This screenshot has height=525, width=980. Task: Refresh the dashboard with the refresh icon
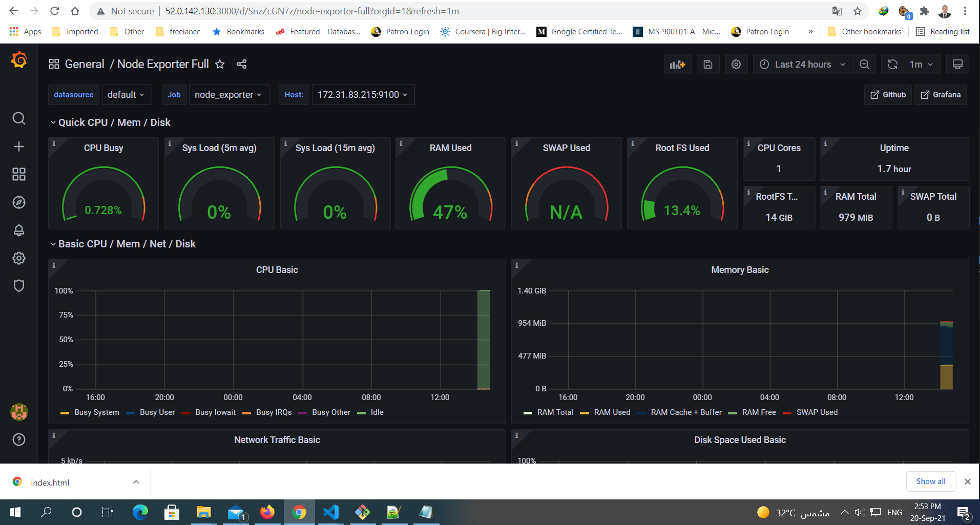click(x=892, y=65)
